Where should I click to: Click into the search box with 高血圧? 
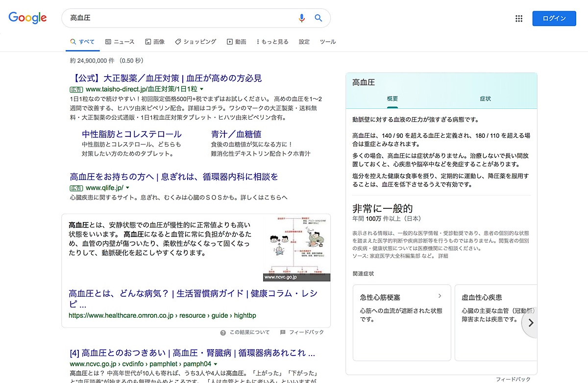click(181, 18)
